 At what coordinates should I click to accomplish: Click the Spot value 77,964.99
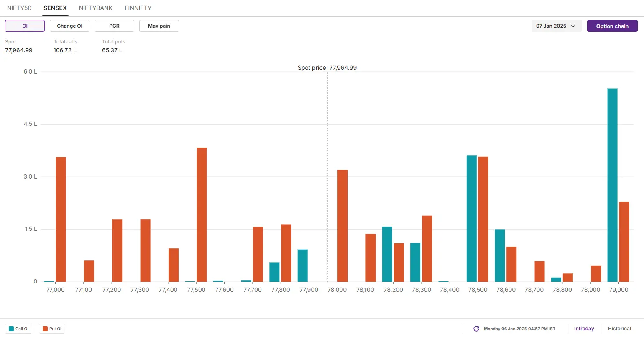[19, 50]
